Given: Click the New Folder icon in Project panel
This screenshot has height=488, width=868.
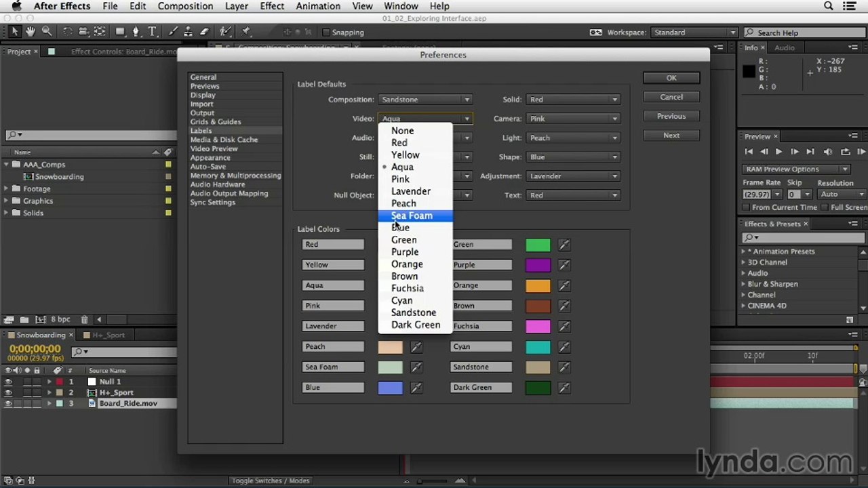Looking at the screenshot, I should [24, 319].
